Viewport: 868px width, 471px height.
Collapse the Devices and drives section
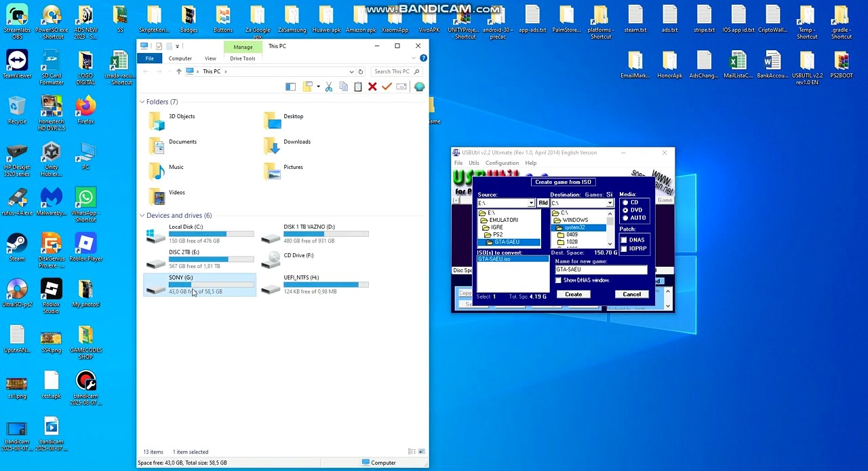142,215
